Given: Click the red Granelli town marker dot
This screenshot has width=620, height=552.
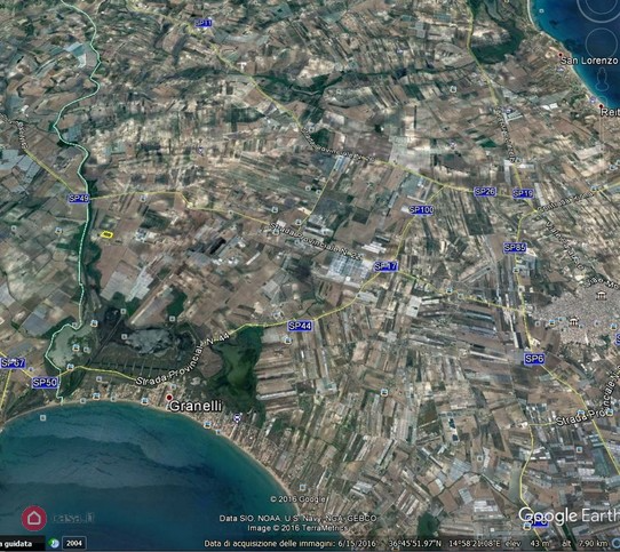Looking at the screenshot, I should [169, 397].
